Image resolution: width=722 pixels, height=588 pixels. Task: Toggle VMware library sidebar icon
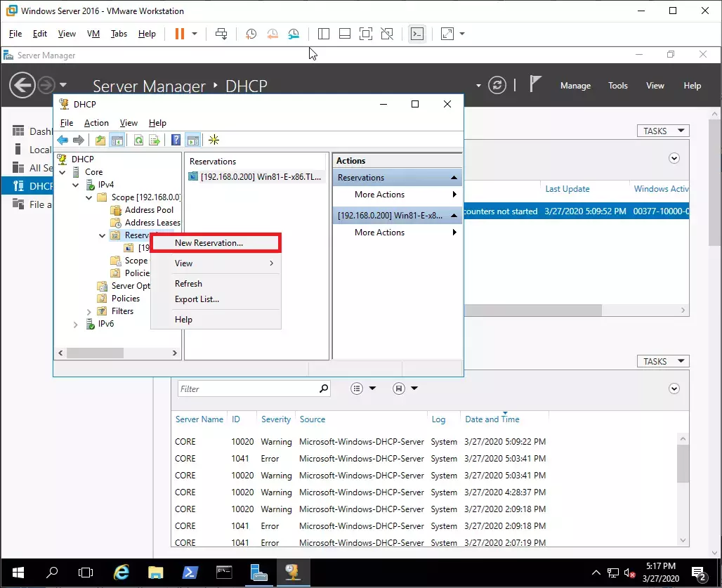[x=324, y=34]
